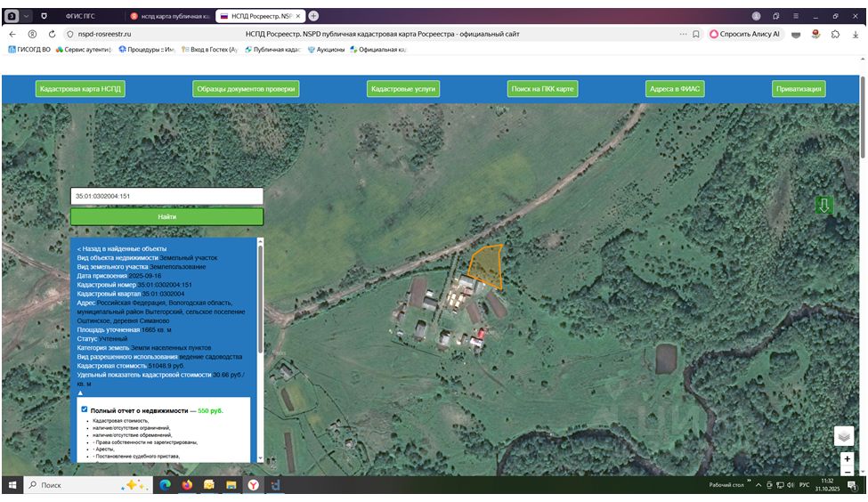Image resolution: width=868 pixels, height=502 pixels.
Task: Click the pinned shield tab icon
Action: pyautogui.click(x=44, y=16)
